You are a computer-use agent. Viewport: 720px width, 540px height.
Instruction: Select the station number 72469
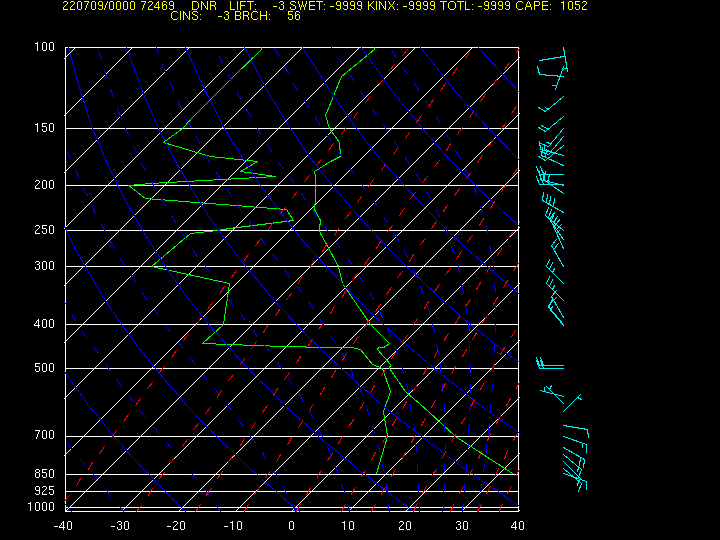(157, 6)
